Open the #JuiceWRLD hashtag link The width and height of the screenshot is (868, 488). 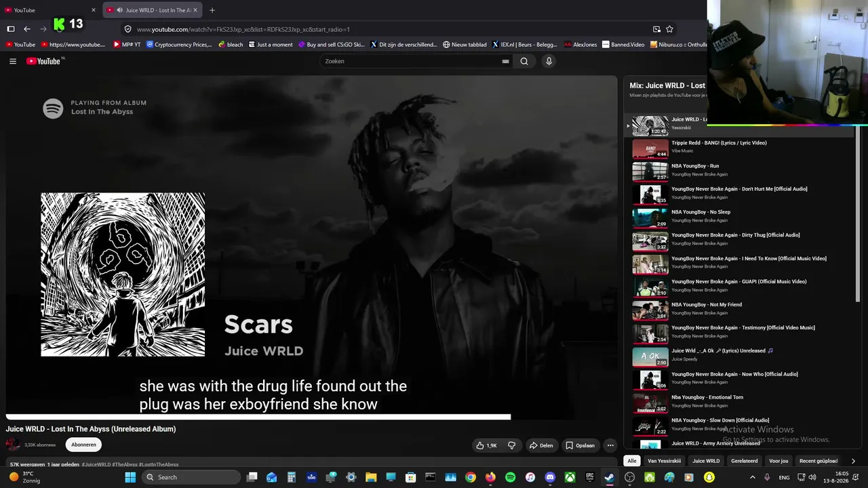(x=96, y=465)
